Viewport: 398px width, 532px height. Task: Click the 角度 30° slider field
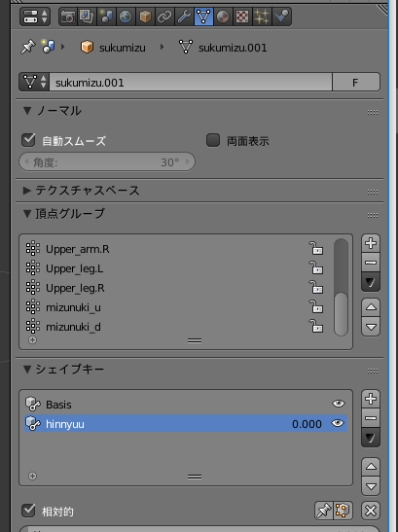coord(107,161)
